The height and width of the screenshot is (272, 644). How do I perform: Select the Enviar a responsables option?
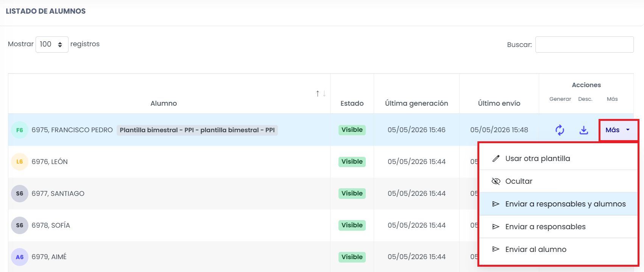point(558,227)
